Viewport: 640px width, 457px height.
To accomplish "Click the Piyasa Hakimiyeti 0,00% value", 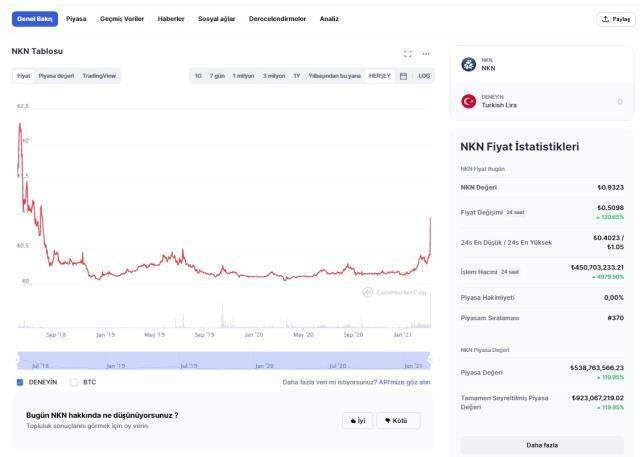I will pos(614,298).
